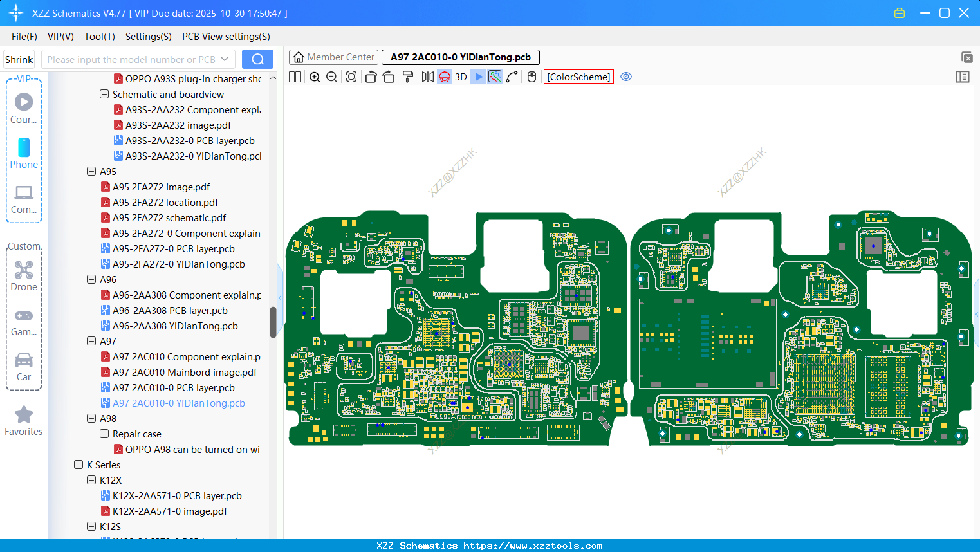This screenshot has height=552, width=980.
Task: Select the paint roller tool in toolbar
Action: (x=407, y=77)
